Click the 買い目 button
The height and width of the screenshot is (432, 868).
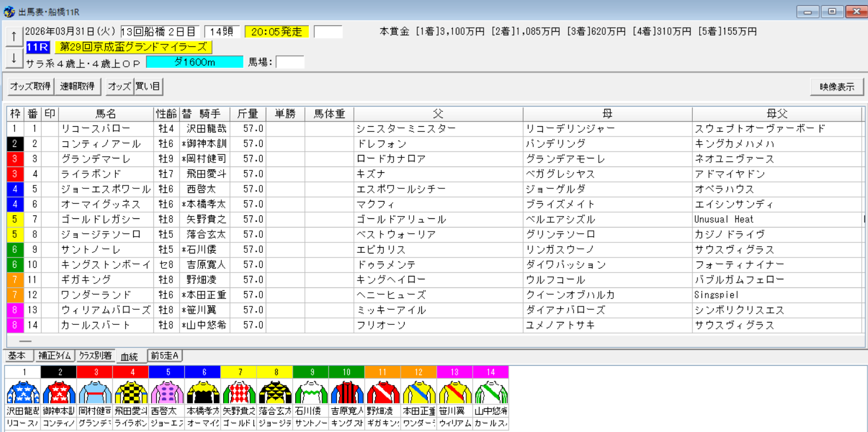pos(149,86)
